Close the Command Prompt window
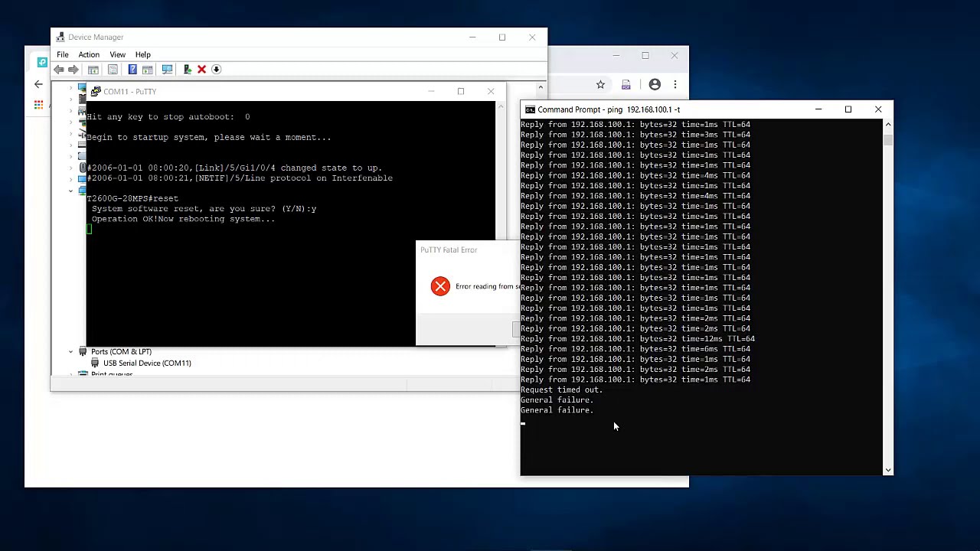Viewport: 980px width, 551px height. [x=878, y=109]
